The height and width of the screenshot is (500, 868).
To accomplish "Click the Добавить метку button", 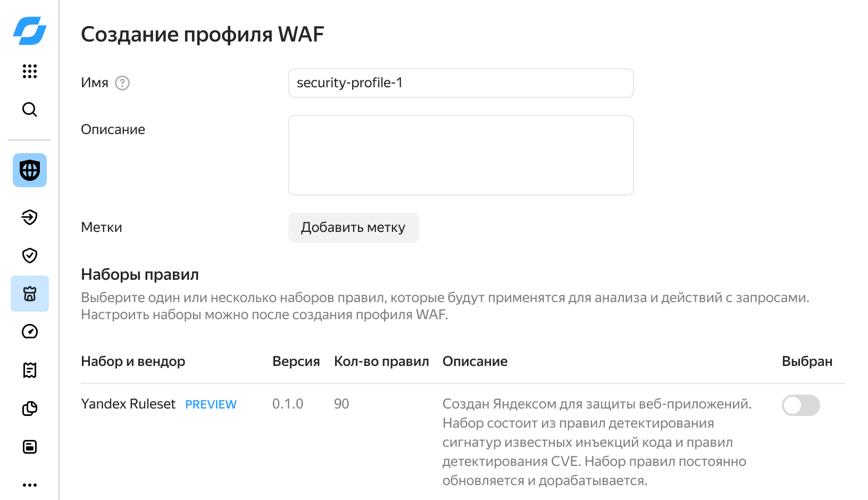I will (353, 228).
